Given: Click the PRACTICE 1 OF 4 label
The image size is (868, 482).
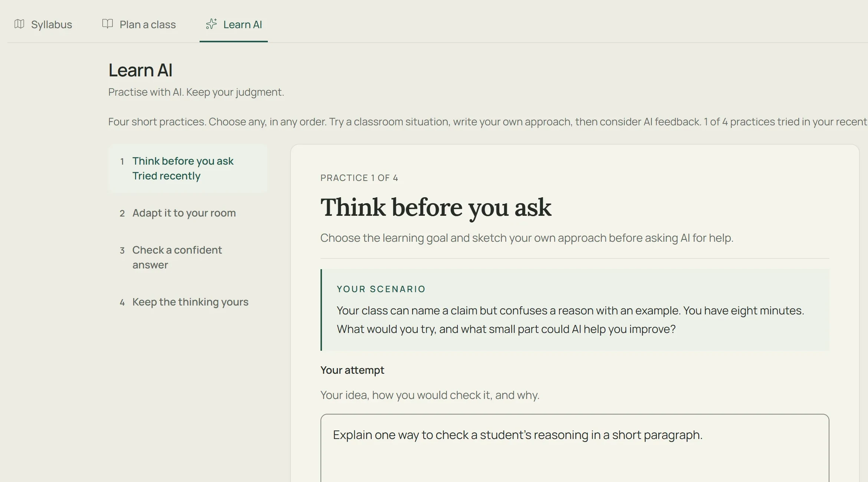Looking at the screenshot, I should (x=359, y=178).
